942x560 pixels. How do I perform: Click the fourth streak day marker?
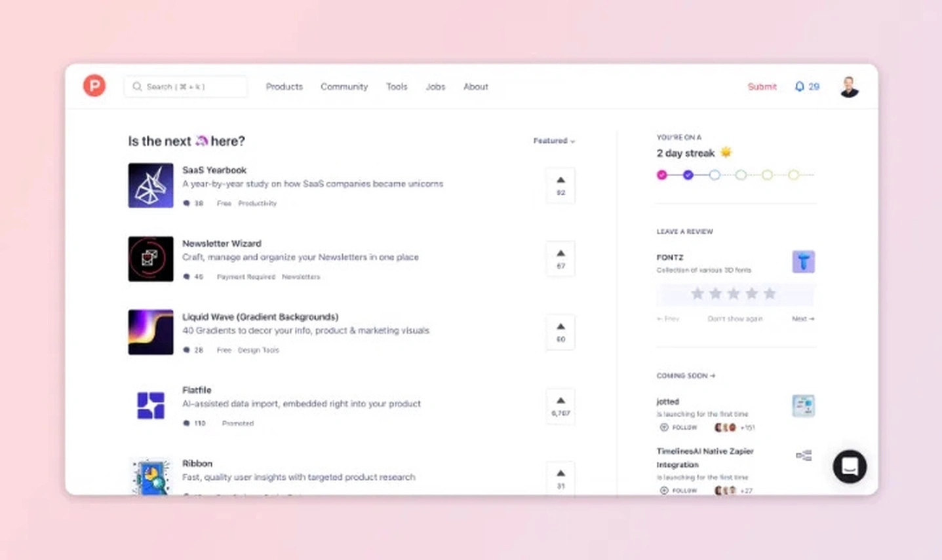coord(741,175)
